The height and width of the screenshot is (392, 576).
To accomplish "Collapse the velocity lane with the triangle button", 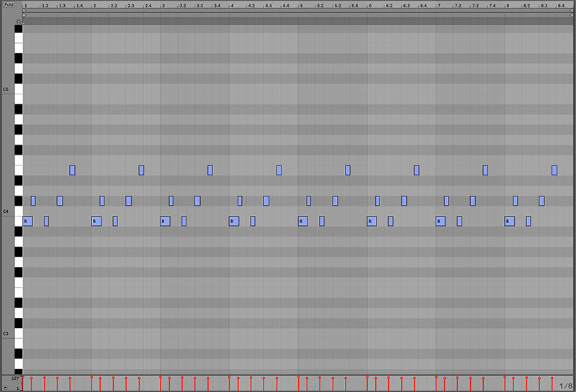I will (5, 387).
